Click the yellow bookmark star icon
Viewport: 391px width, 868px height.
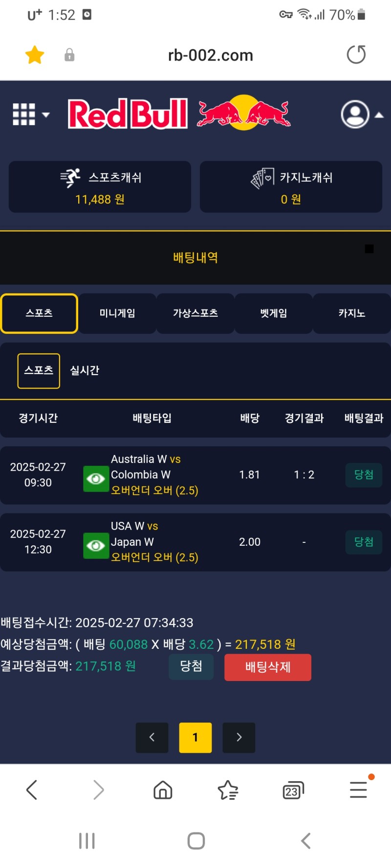pos(35,55)
